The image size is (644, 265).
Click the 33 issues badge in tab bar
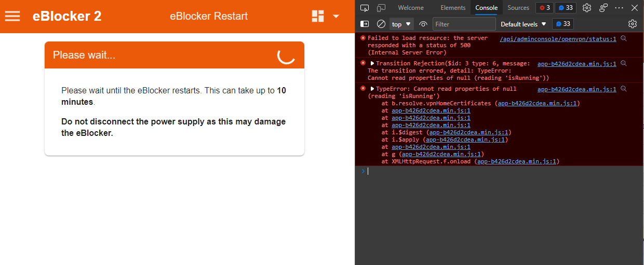(565, 8)
